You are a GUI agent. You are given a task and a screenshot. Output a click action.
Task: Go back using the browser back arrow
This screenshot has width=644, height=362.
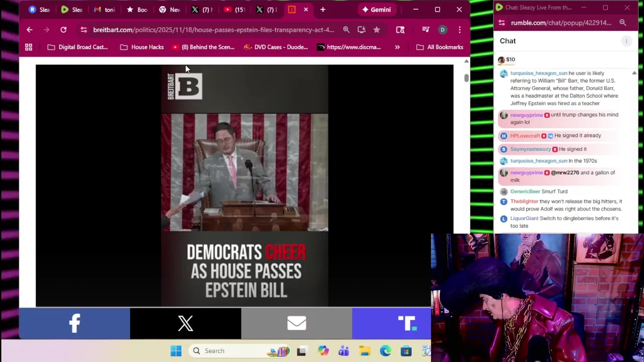coord(29,30)
